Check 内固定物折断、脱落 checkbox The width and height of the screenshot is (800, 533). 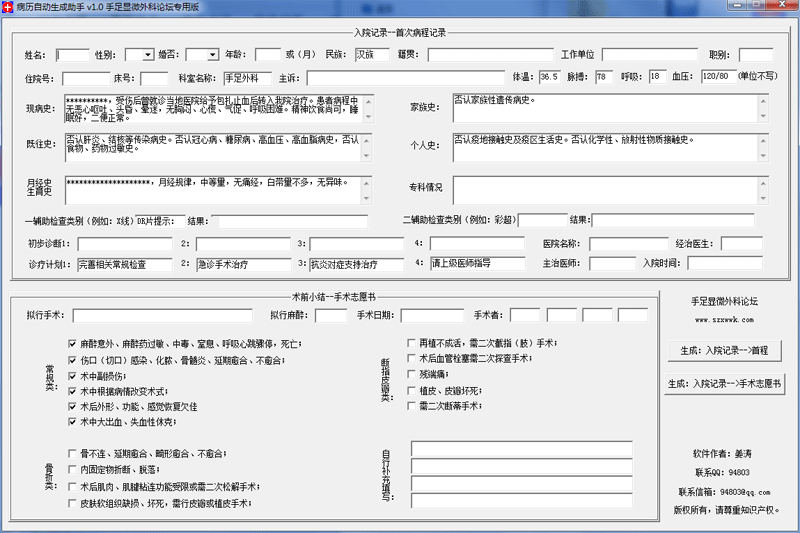[72, 469]
